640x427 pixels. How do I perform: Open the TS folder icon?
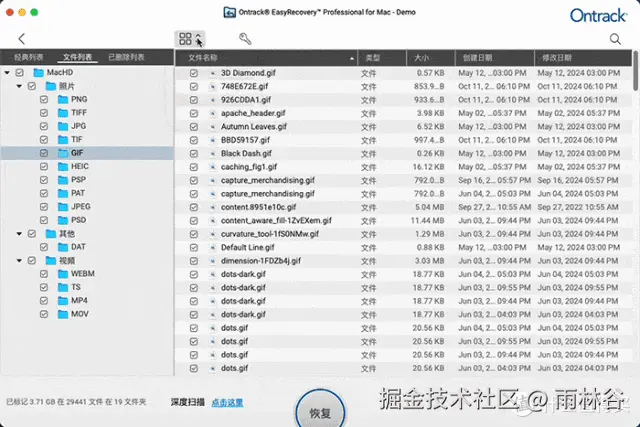63,287
